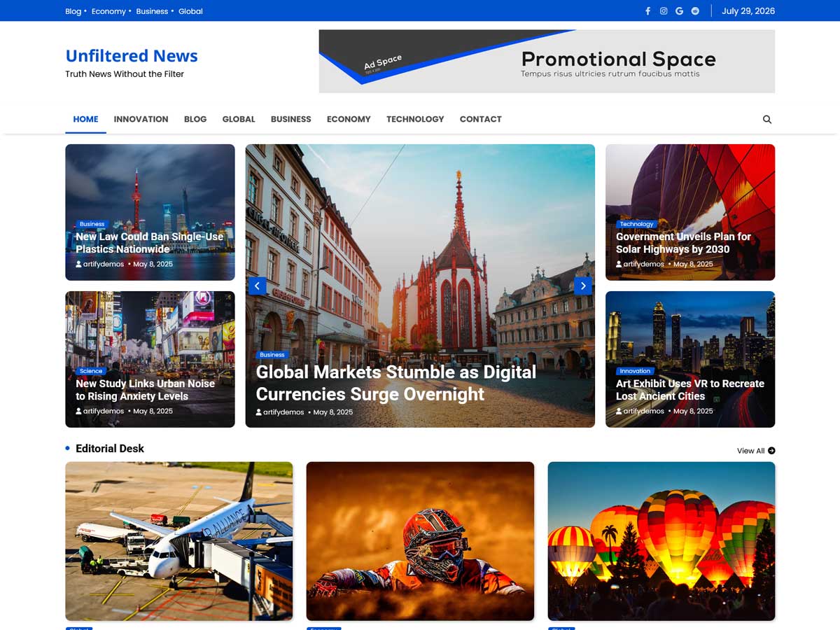Select BUSINESS in main navigation
The width and height of the screenshot is (840, 630).
[290, 119]
